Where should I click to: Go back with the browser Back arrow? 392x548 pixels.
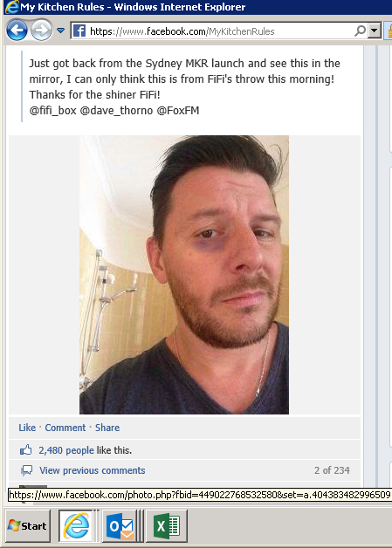point(17,31)
